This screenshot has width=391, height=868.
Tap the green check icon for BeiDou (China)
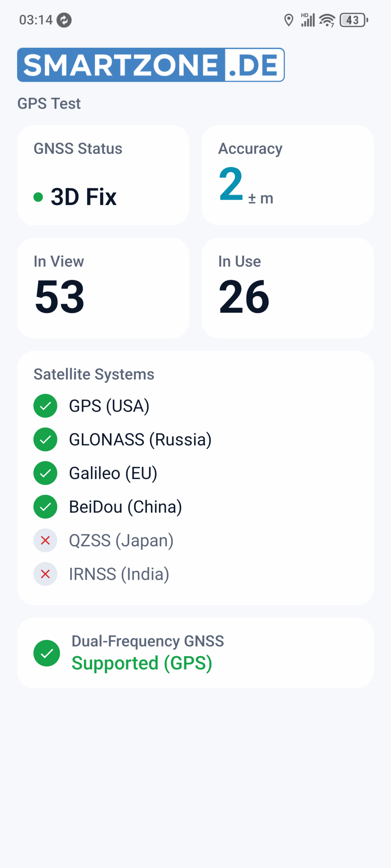[45, 507]
